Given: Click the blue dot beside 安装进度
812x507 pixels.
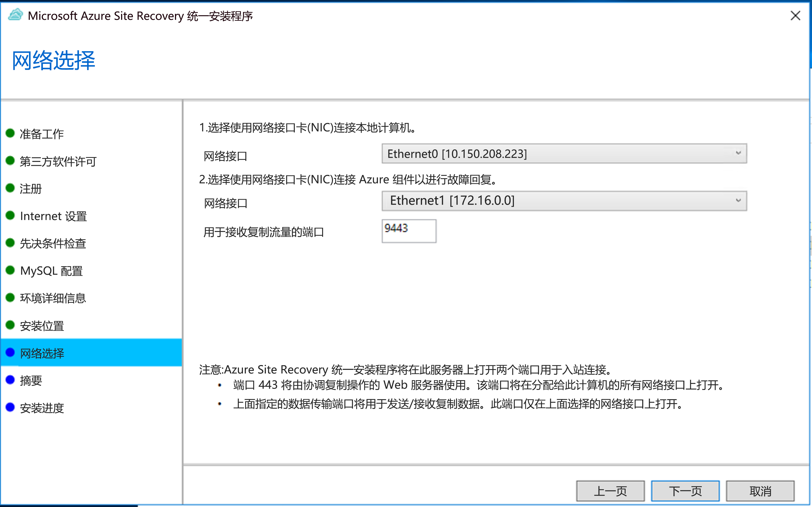Looking at the screenshot, I should (10, 407).
